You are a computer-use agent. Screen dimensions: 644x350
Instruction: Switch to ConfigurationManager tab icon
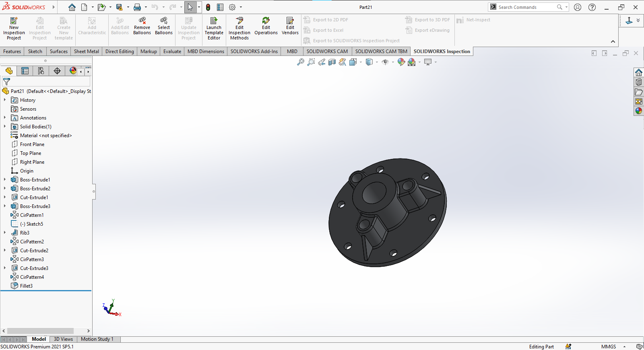[41, 71]
